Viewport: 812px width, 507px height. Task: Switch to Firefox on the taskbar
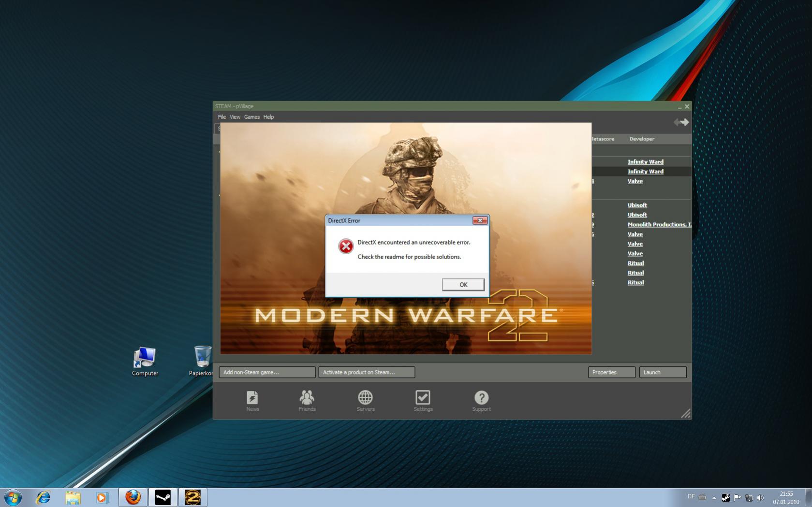tap(133, 497)
